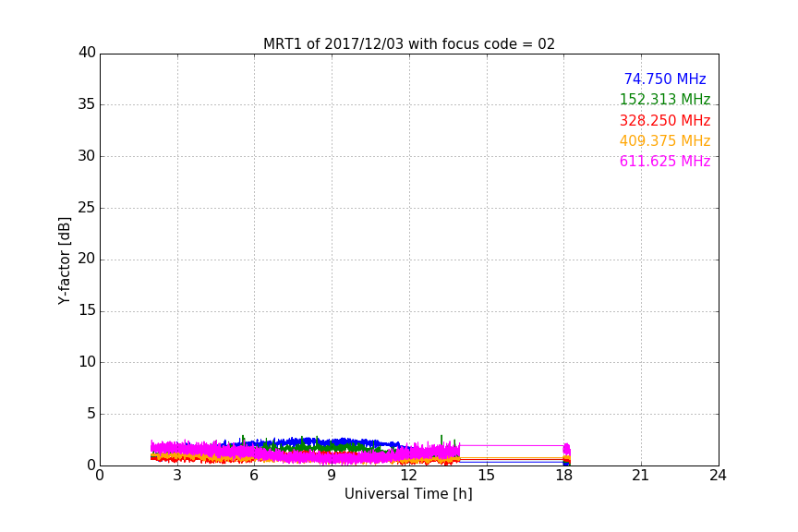Select the 611.625 MHz legend label

[665, 161]
